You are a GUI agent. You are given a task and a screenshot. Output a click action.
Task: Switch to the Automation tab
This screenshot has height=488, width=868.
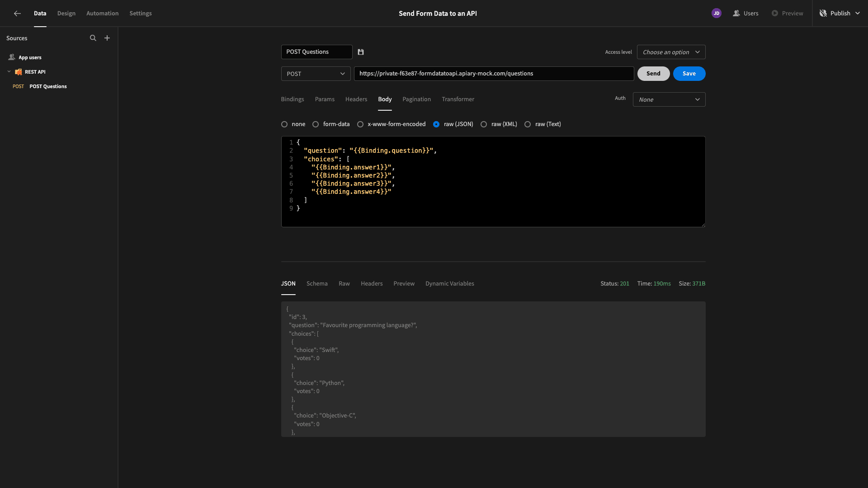click(x=103, y=14)
